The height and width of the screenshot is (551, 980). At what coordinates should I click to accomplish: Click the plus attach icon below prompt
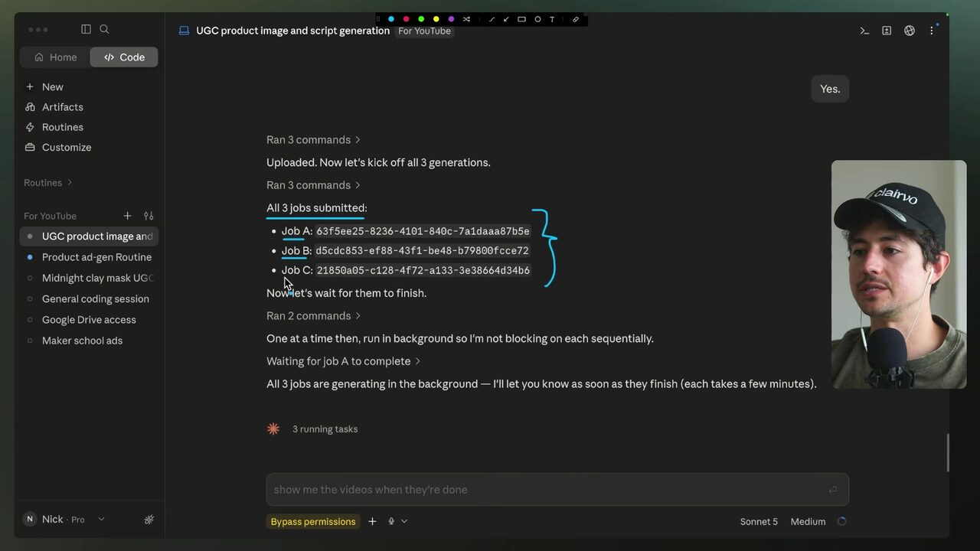372,521
